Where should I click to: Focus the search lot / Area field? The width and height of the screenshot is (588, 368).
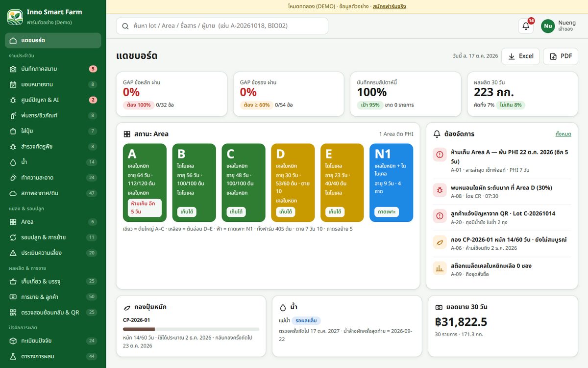[222, 26]
